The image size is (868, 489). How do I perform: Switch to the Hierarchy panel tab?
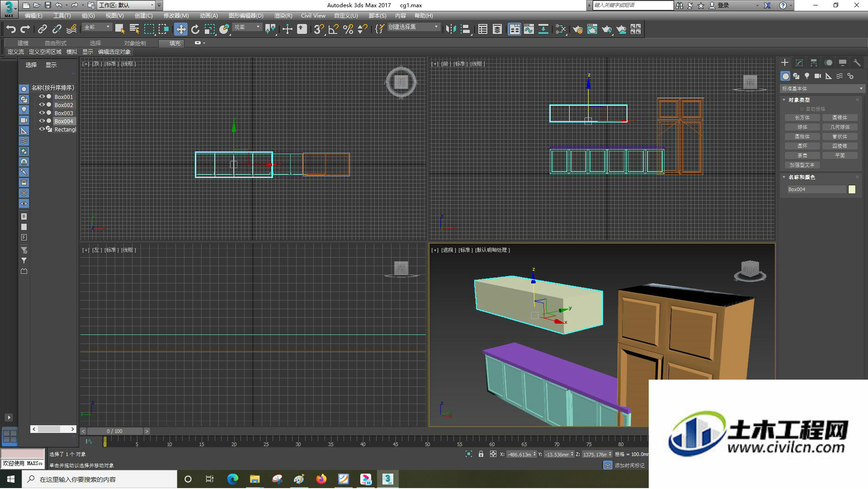pyautogui.click(x=814, y=63)
